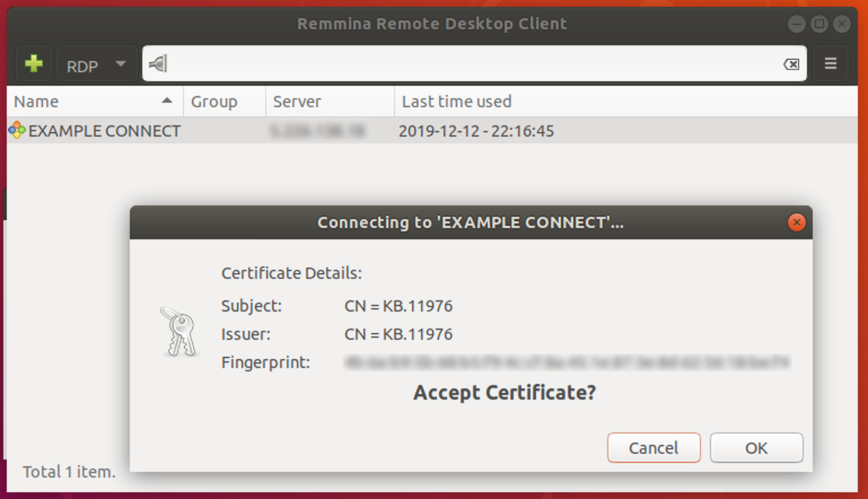Viewport: 868px width, 499px height.
Task: Open the hamburger menu in Remmina
Action: (830, 64)
